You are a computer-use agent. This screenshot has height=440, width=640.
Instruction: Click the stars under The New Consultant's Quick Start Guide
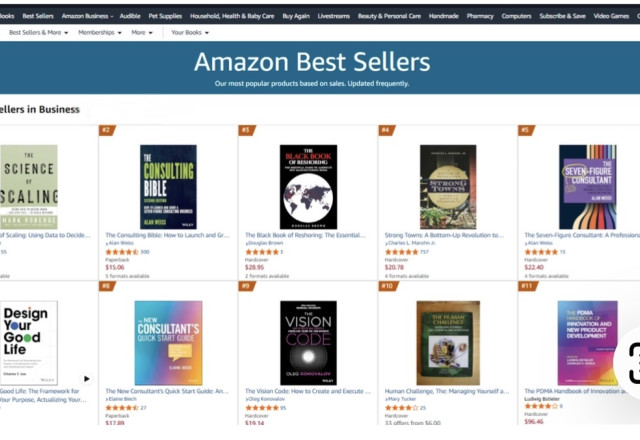[122, 407]
